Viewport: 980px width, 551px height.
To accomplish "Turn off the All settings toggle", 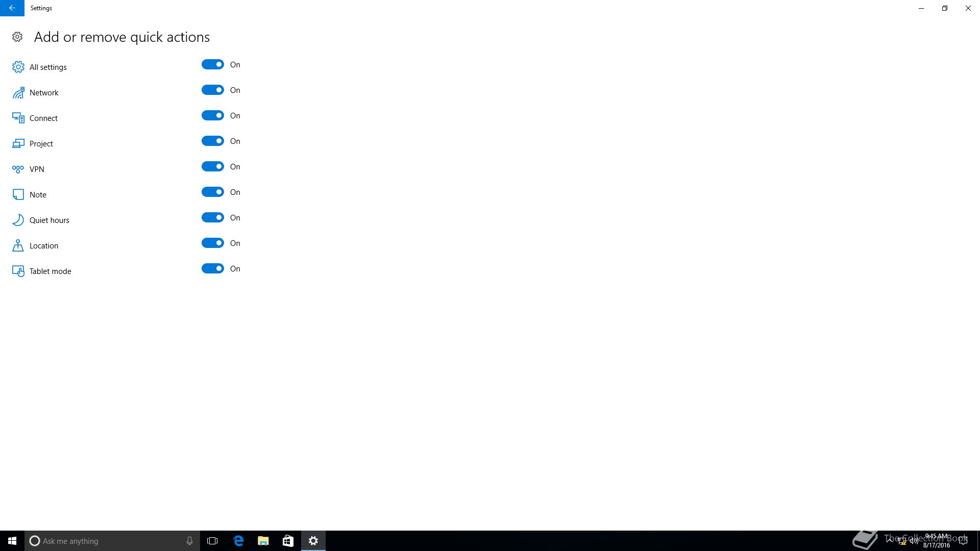I will click(x=212, y=65).
